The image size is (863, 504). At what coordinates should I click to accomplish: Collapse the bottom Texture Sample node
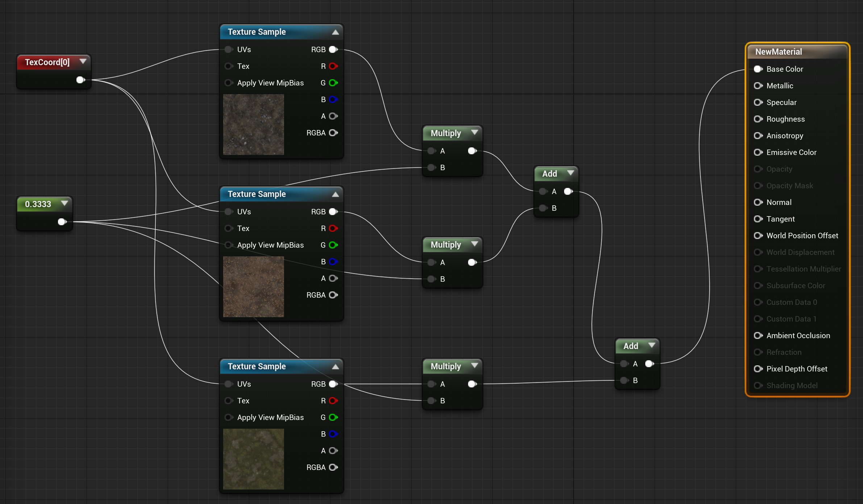[335, 366]
